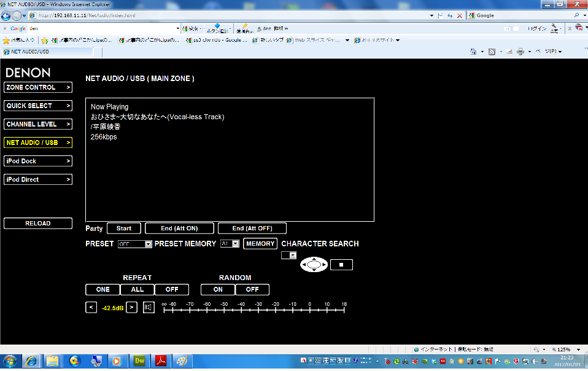Click the NET AUDIO/USB browser tab
588x371 pixels.
[x=47, y=52]
